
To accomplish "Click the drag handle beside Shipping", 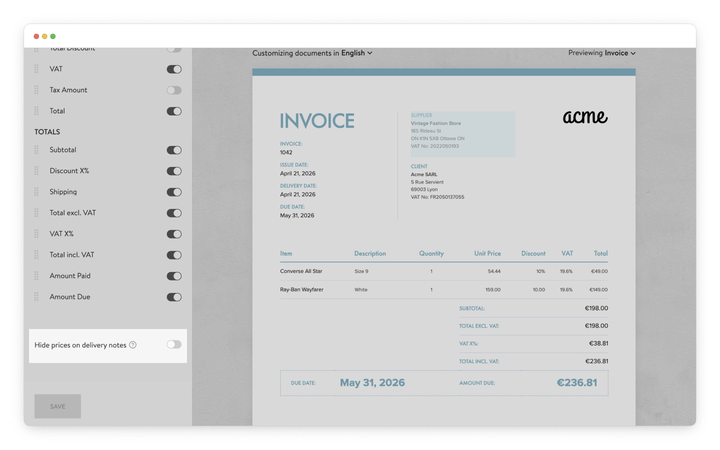I will [36, 192].
